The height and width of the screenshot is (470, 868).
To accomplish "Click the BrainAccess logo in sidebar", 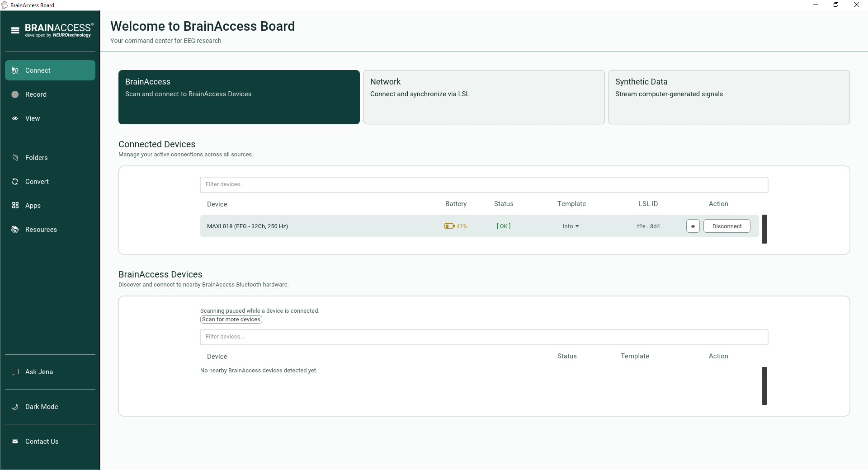I will pyautogui.click(x=59, y=30).
